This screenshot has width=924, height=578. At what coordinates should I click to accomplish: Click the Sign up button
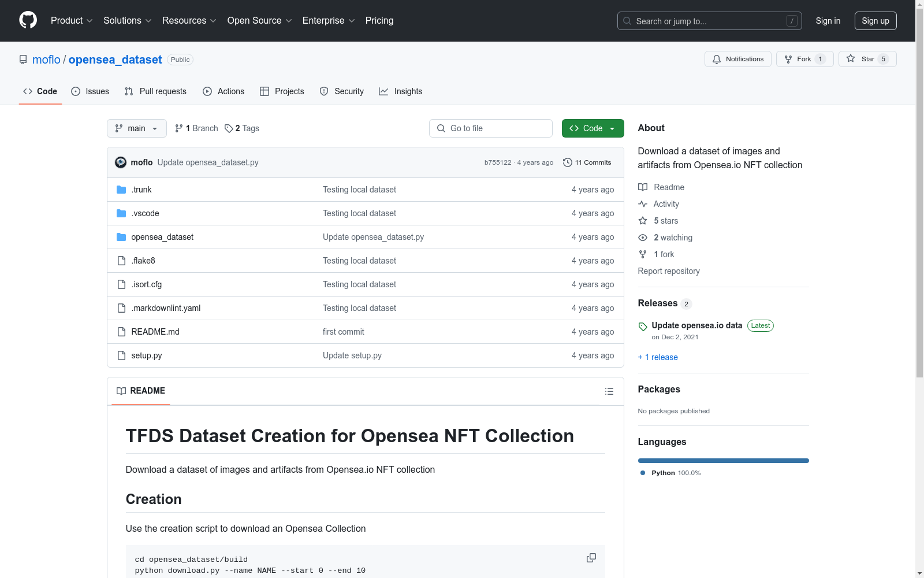pos(875,21)
